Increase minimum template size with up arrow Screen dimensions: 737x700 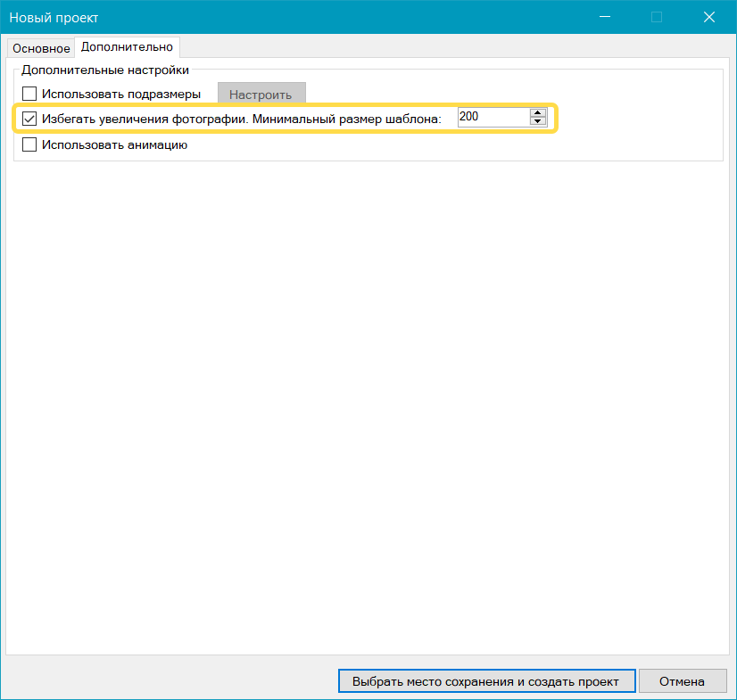[537, 112]
